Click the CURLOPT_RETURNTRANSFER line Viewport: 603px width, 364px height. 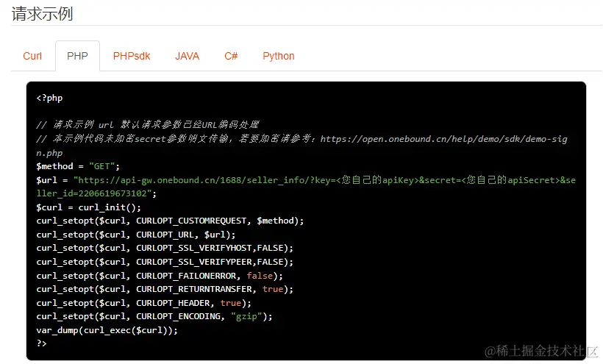pyautogui.click(x=165, y=289)
